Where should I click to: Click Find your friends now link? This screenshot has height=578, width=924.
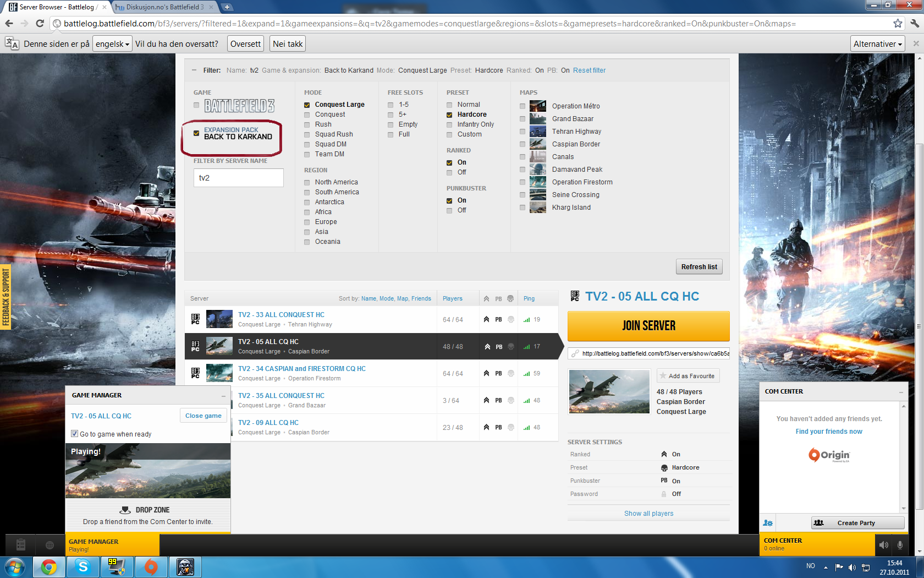point(829,432)
